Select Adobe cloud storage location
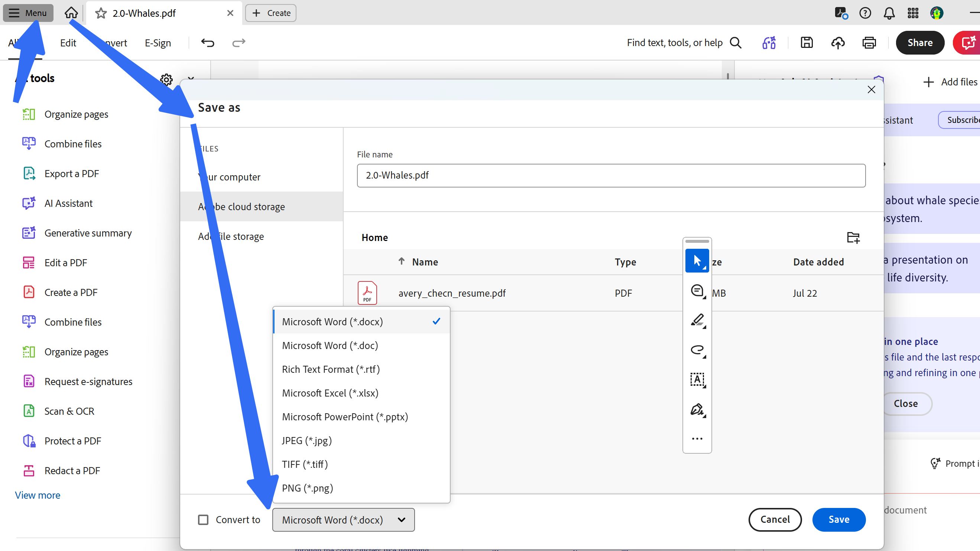The height and width of the screenshot is (551, 980). coord(262,206)
